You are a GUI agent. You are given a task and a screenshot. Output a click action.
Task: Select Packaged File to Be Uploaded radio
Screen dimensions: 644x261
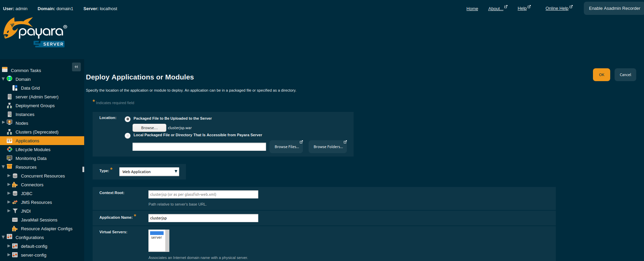coord(127,119)
